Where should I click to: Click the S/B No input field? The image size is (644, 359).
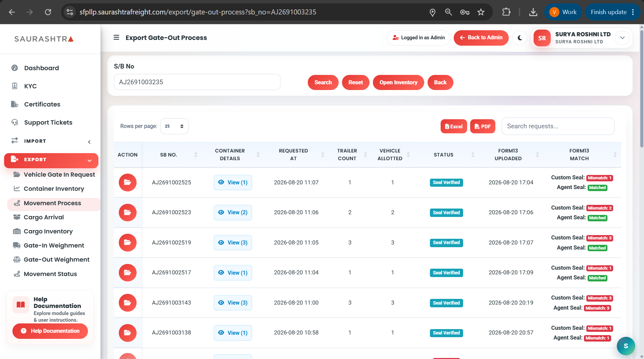[197, 82]
